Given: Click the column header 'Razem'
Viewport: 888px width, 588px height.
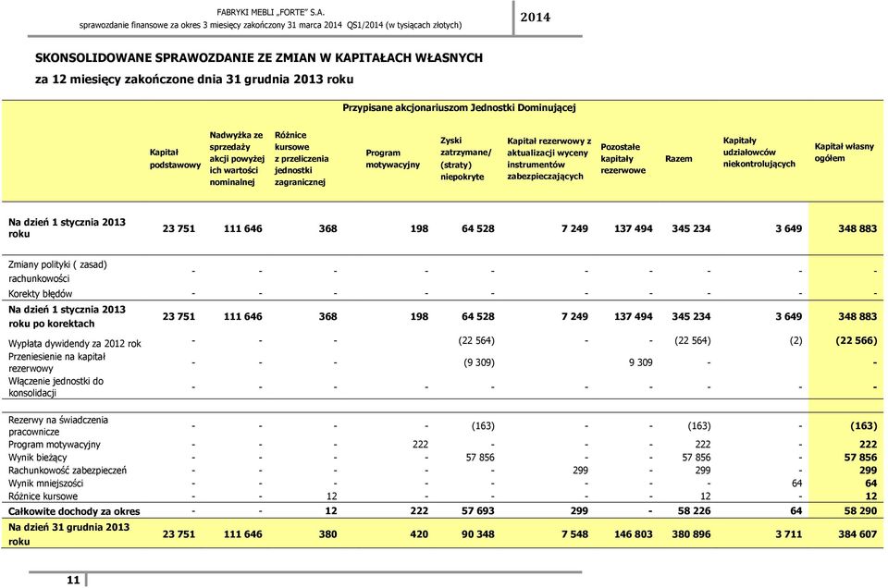Looking at the screenshot, I should coord(678,159).
